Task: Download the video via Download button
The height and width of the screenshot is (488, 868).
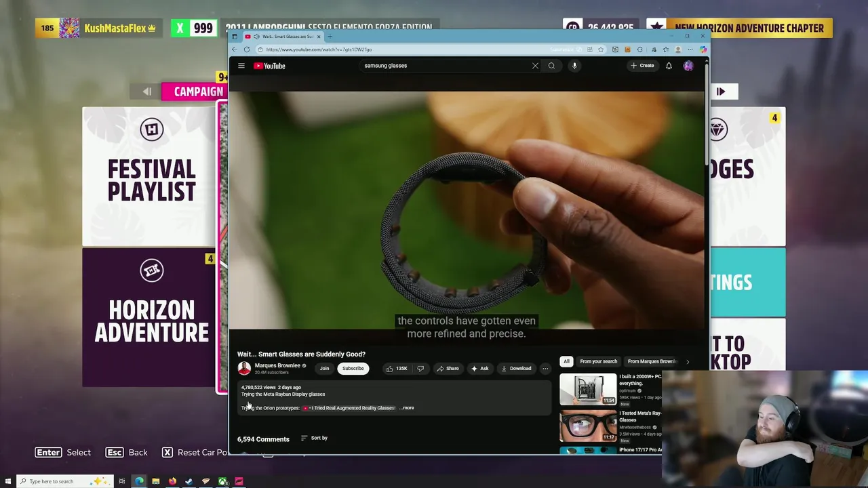Action: tap(516, 369)
